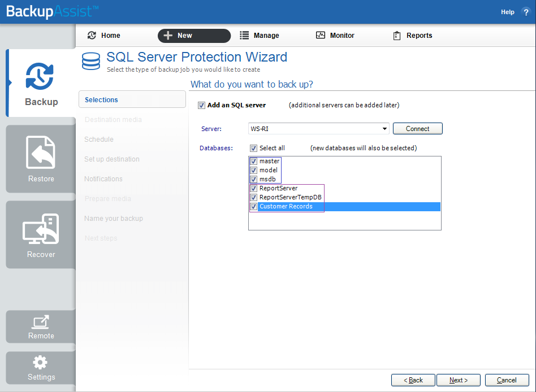Click Next to continue the wizard
This screenshot has width=536, height=392.
[459, 380]
